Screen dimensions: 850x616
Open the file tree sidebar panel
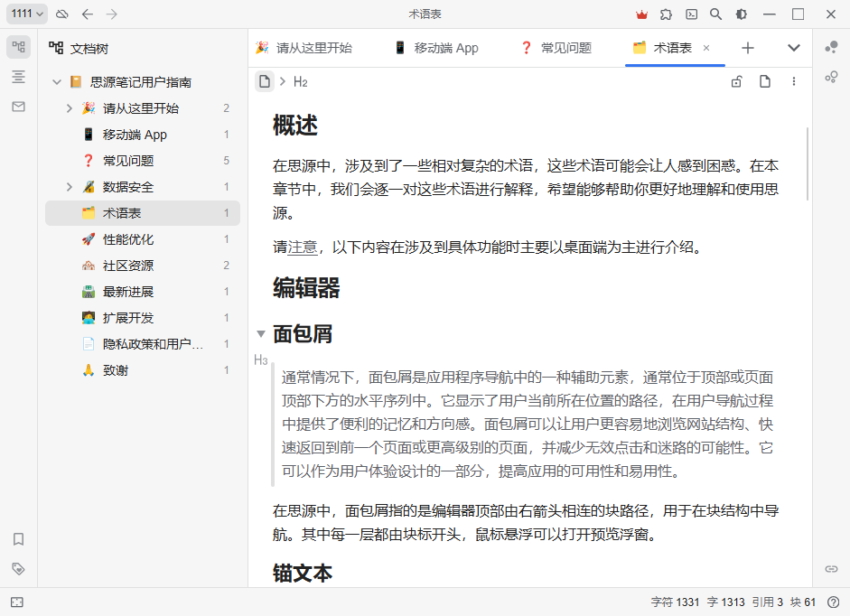18,47
